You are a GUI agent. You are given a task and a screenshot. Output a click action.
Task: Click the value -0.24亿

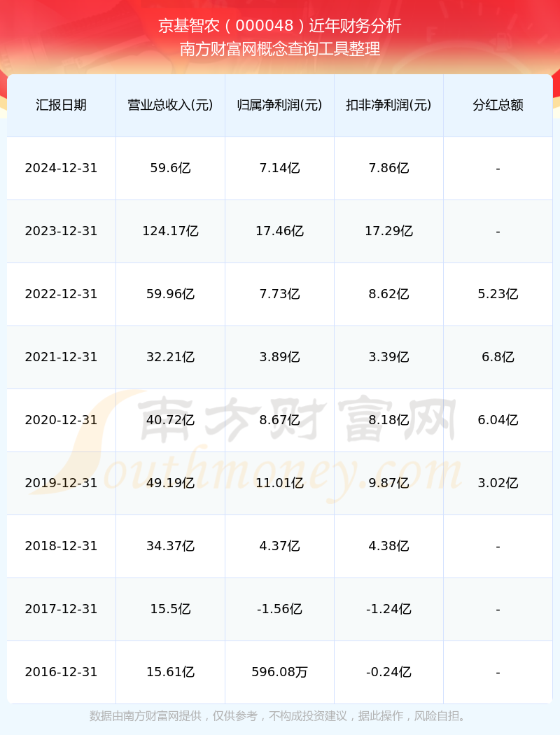[389, 672]
